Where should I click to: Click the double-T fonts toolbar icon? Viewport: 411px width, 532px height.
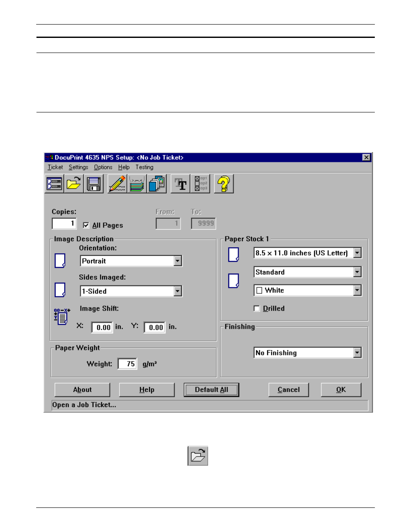point(181,184)
